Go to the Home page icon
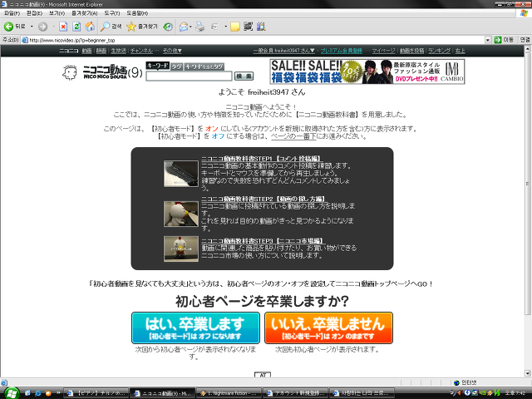Image resolution: width=532 pixels, height=399 pixels. (x=90, y=27)
